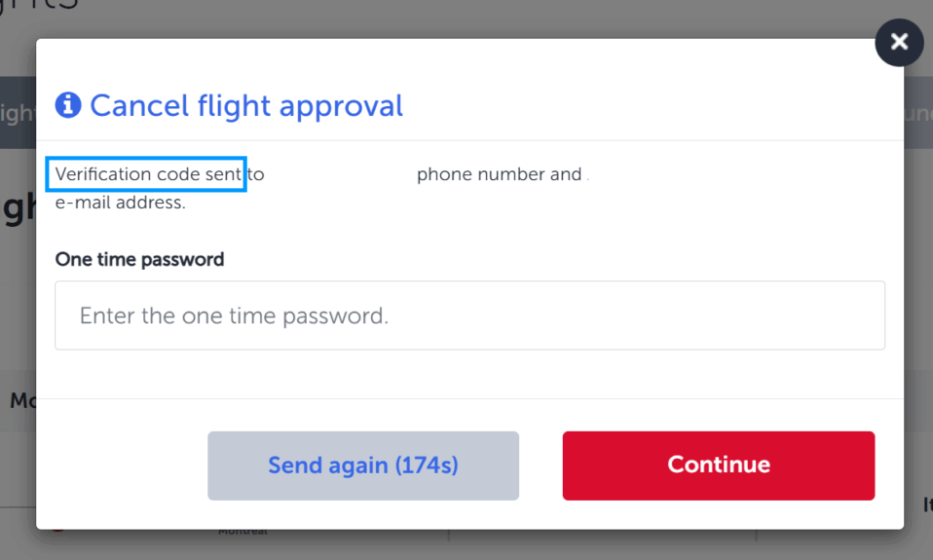Click the 'Enter the one time password.' placeholder
Image resolution: width=933 pixels, height=560 pixels.
pyautogui.click(x=234, y=316)
